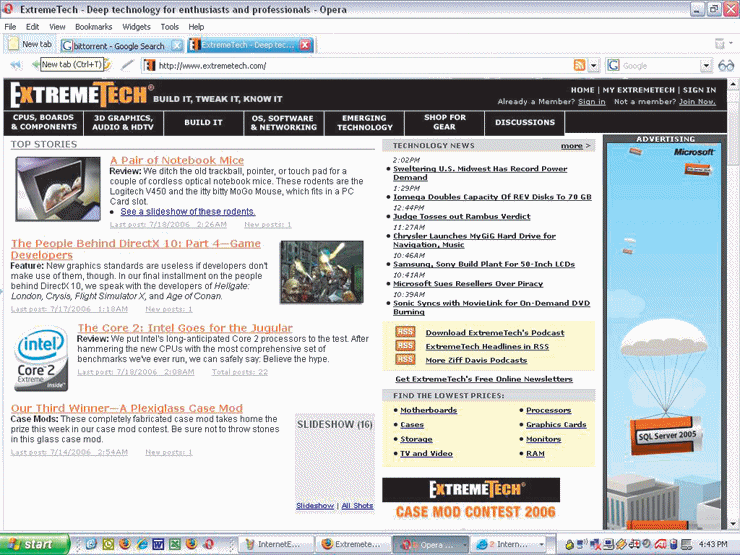Click the Opera rewind navigation icon
Screen dimensions: 740x555
click(x=17, y=65)
